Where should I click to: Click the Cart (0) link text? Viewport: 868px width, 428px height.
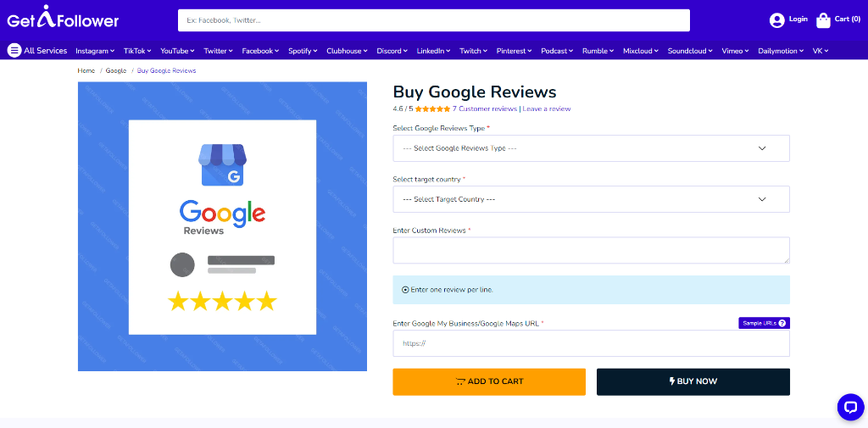pos(848,19)
